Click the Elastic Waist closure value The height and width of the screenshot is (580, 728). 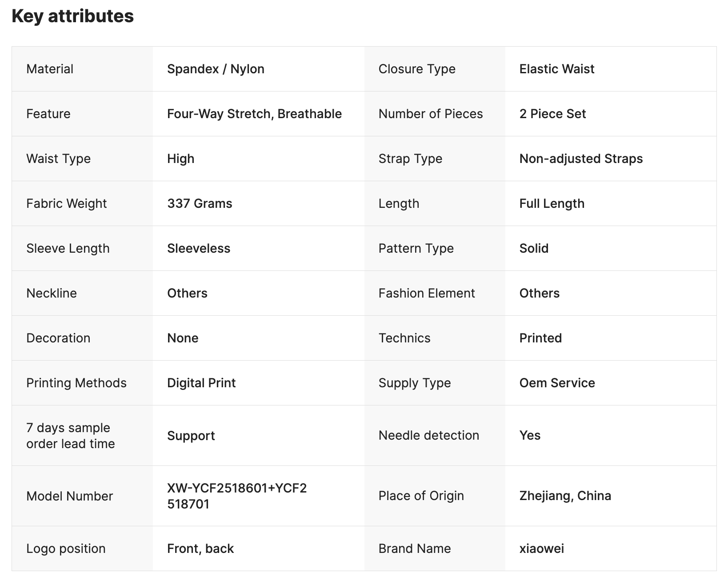tap(556, 69)
